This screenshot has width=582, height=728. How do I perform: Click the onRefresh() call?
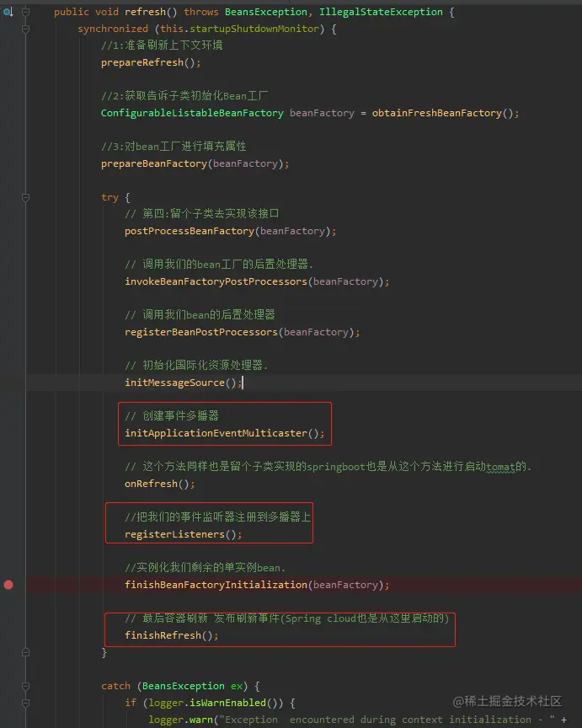pos(160,484)
